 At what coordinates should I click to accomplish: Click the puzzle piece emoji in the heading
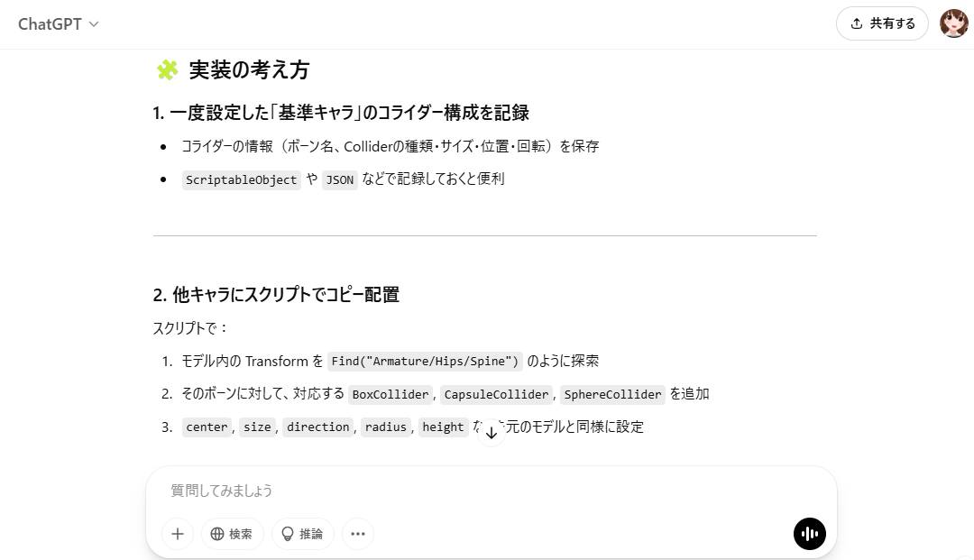[168, 70]
